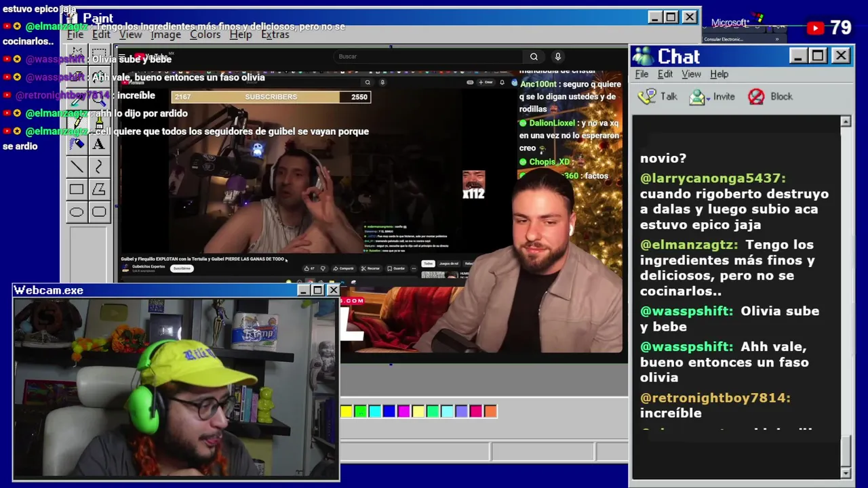Click the dislike thumbs-down under the video
Screen dimensions: 868x488
323,268
